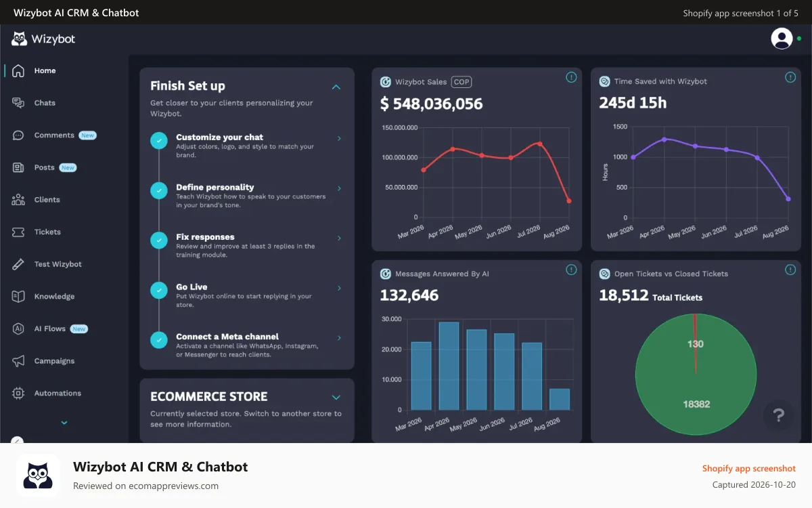Click the Knowledge book icon
812x508 pixels.
pyautogui.click(x=18, y=296)
